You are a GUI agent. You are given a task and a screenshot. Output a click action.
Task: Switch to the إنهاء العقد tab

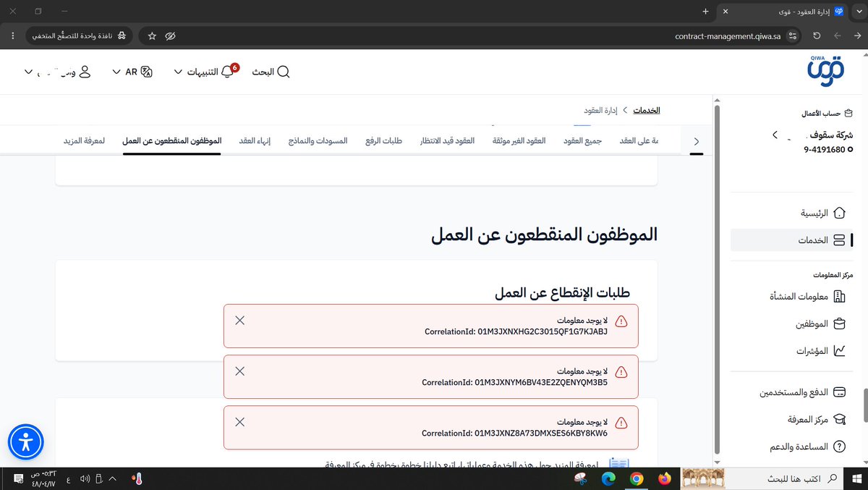[x=255, y=140]
